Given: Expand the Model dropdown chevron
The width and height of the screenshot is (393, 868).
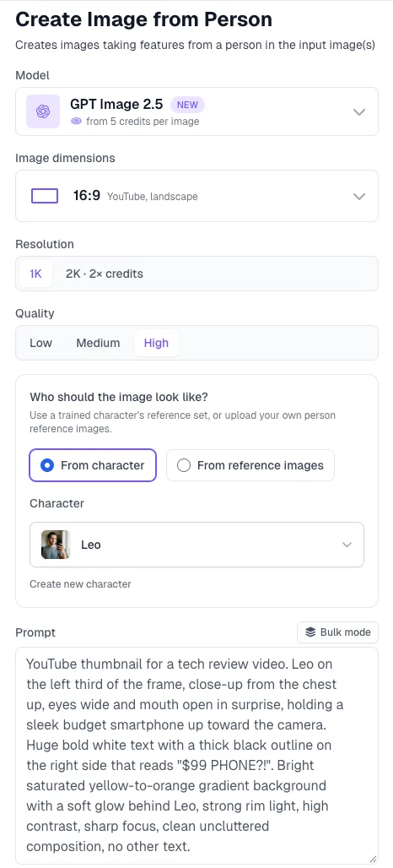Looking at the screenshot, I should point(359,111).
